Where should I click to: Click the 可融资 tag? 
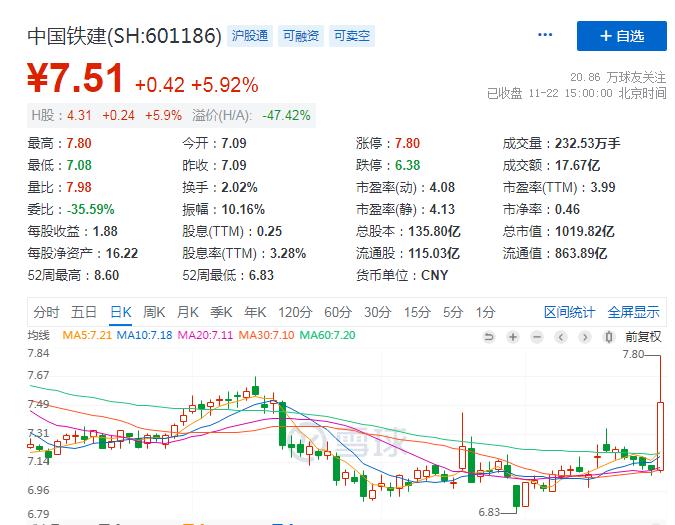301,35
